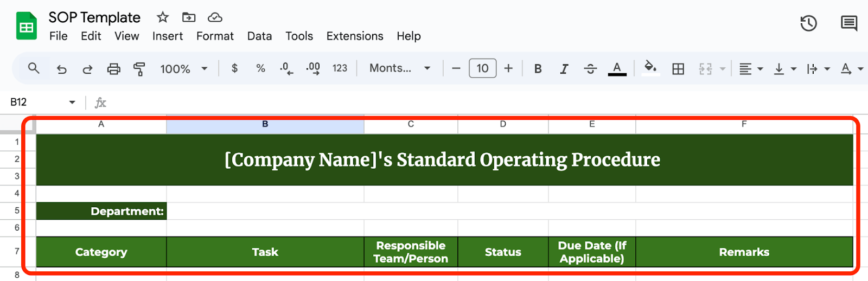
Task: Select the paint format roller
Action: [x=139, y=69]
